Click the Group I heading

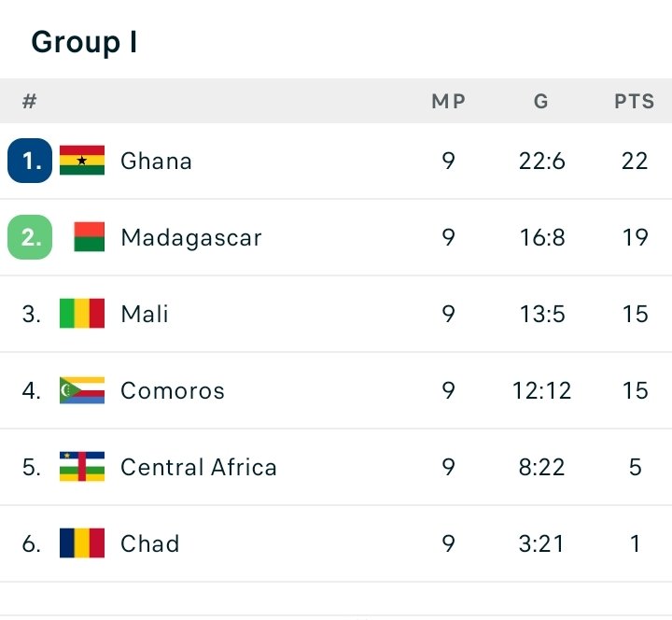pyautogui.click(x=85, y=42)
